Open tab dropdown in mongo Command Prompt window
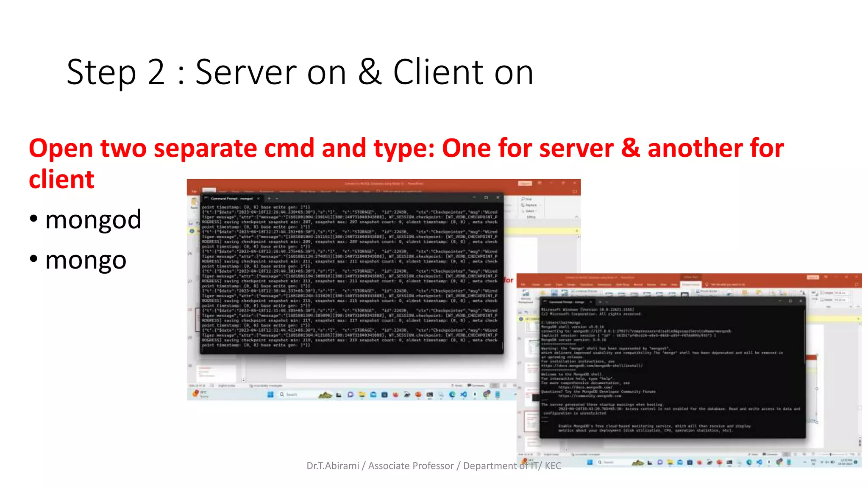Screen dimensions: 868x488 [x=607, y=302]
